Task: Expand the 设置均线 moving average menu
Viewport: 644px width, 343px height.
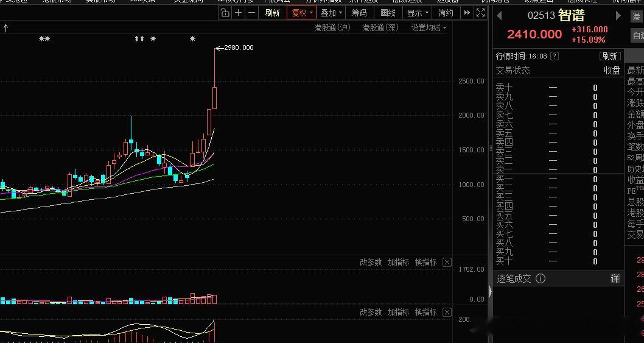Action: click(x=429, y=27)
